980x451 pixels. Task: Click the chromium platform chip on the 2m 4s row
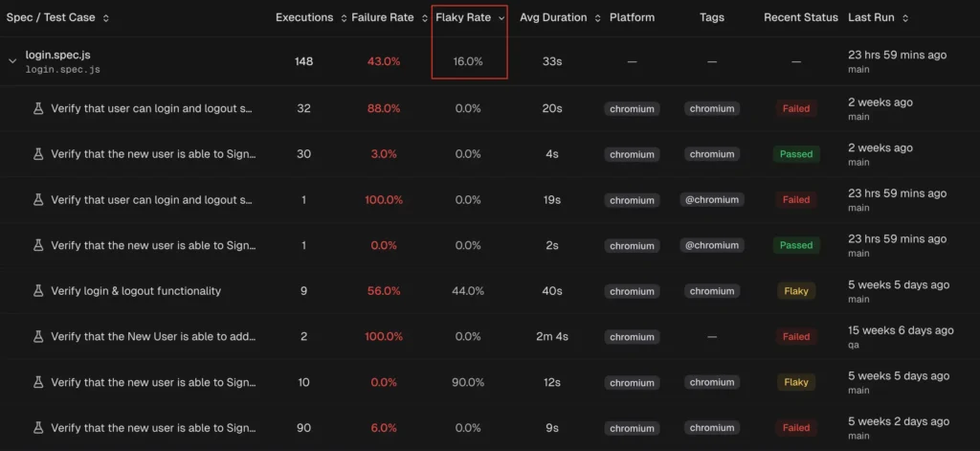632,337
